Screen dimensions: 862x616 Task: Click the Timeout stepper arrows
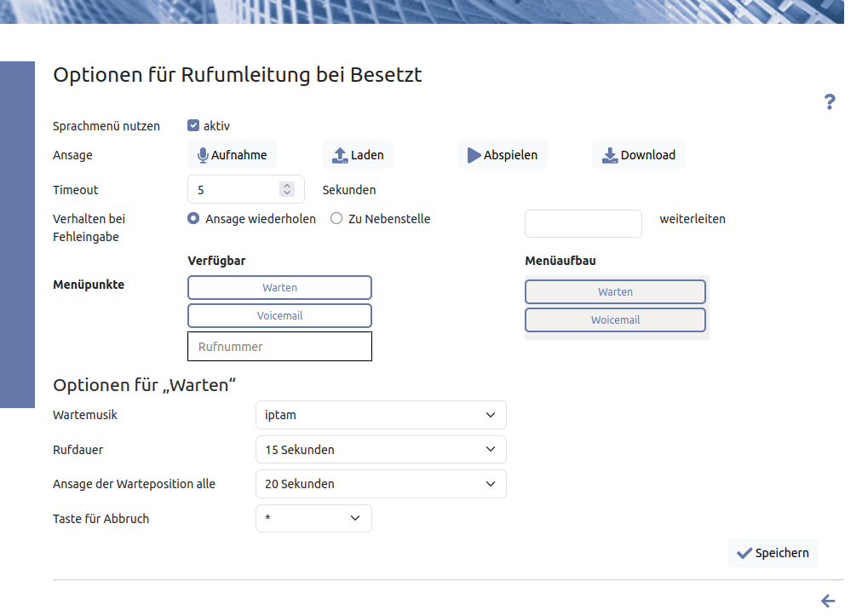point(287,190)
